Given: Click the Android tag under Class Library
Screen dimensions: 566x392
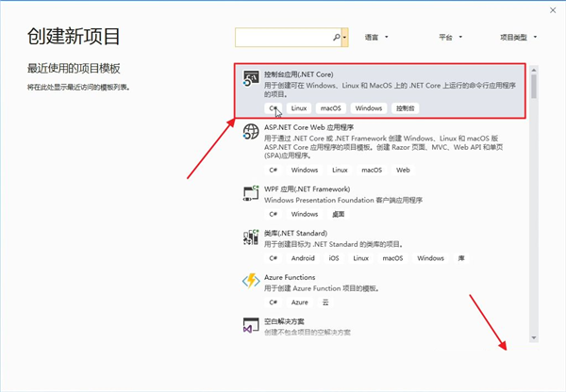Looking at the screenshot, I should tap(303, 258).
